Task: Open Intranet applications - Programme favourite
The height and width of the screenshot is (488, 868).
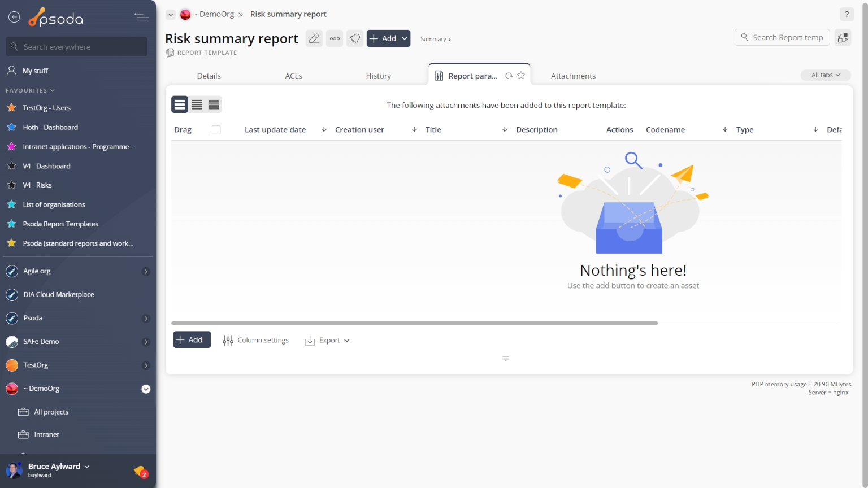Action: (x=78, y=147)
